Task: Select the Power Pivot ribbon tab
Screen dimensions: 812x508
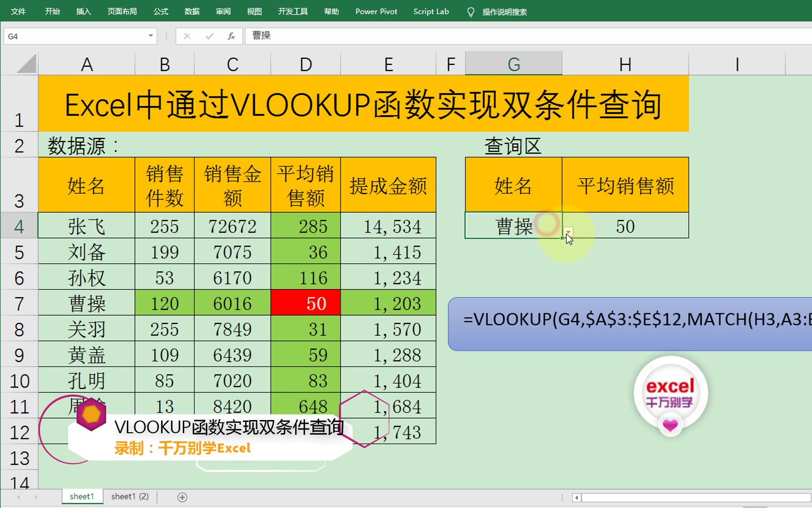Action: pyautogui.click(x=376, y=11)
